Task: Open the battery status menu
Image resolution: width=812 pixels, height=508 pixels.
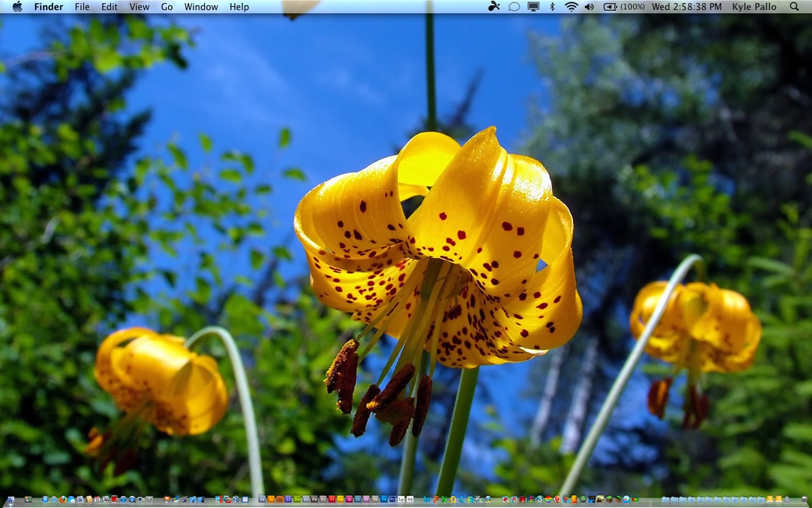Action: point(624,6)
